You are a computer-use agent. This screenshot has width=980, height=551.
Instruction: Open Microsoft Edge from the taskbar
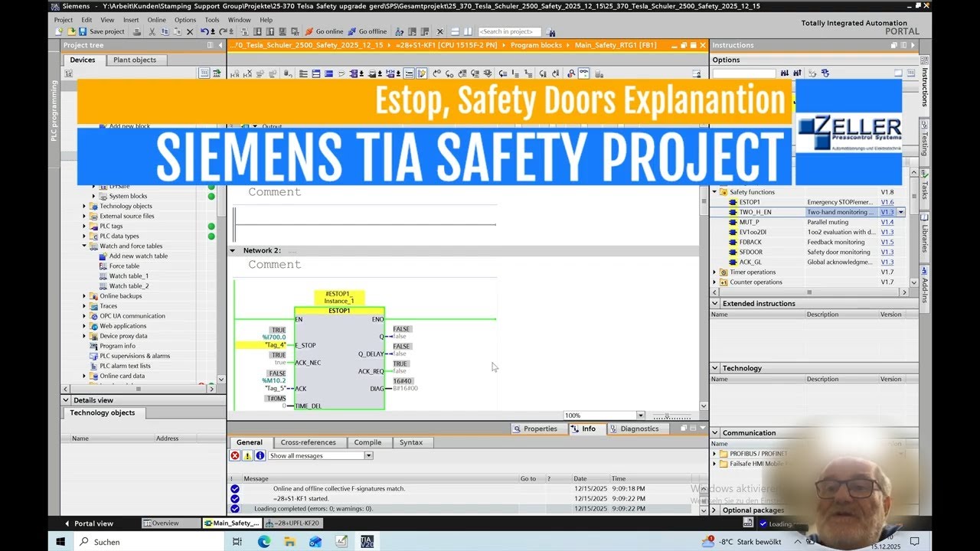pyautogui.click(x=263, y=541)
